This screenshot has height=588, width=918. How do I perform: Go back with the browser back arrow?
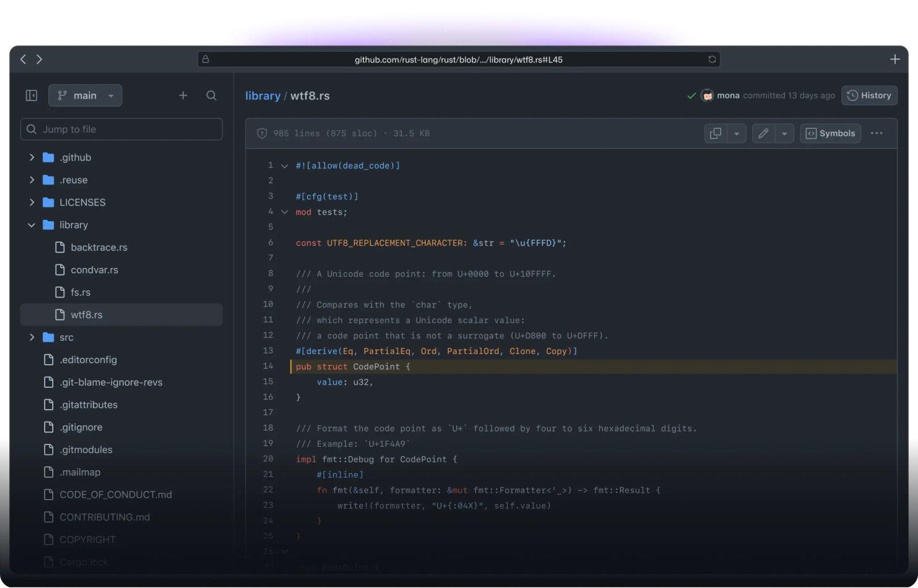point(23,59)
